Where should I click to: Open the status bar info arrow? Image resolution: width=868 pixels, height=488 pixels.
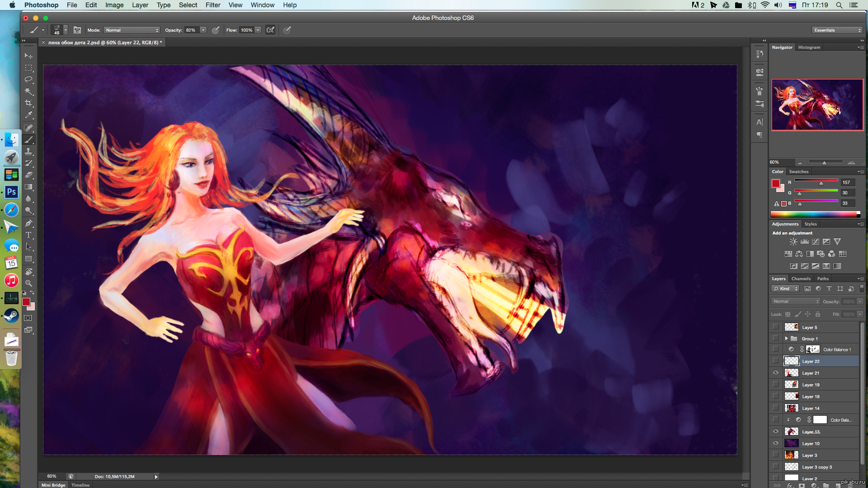tap(156, 477)
